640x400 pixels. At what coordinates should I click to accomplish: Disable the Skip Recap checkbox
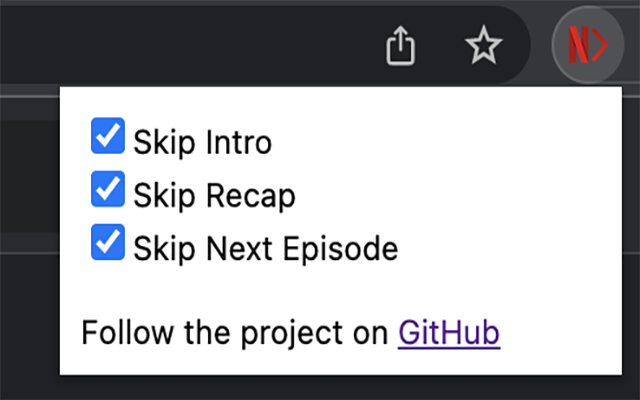(x=108, y=189)
